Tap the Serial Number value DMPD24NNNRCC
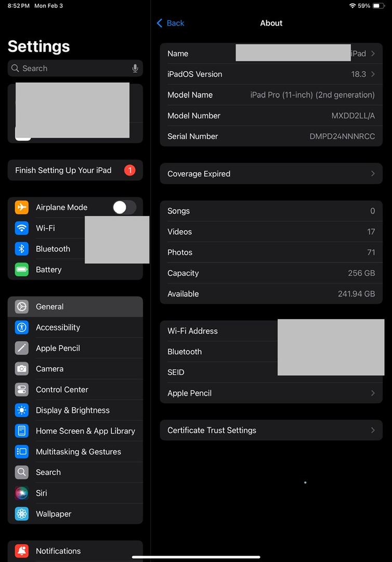Screen dimensions: 392x562 pyautogui.click(x=342, y=136)
